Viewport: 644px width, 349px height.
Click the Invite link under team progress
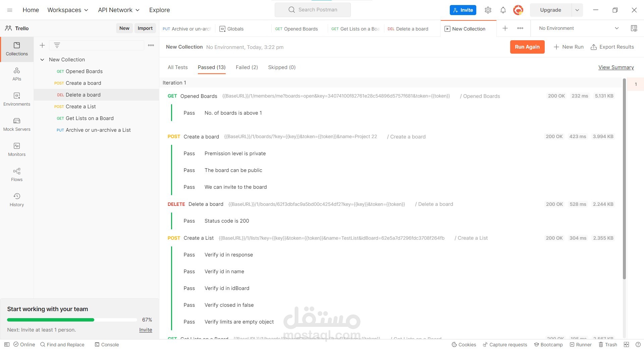(x=146, y=330)
